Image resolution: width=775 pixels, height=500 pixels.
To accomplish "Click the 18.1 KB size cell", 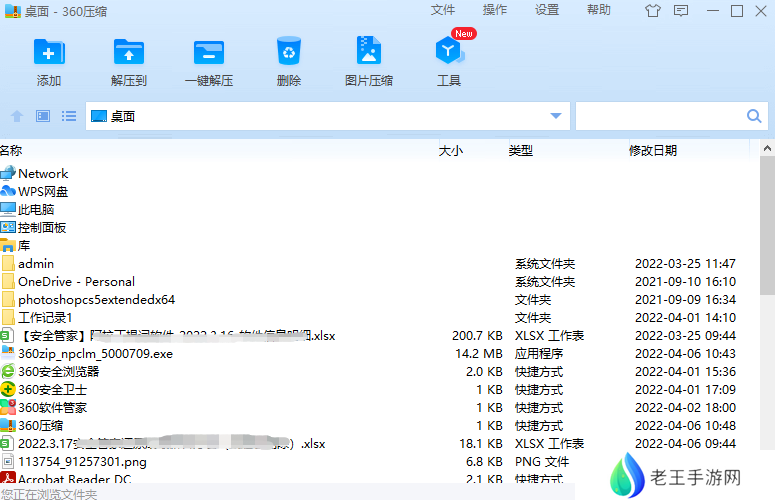I will (480, 443).
